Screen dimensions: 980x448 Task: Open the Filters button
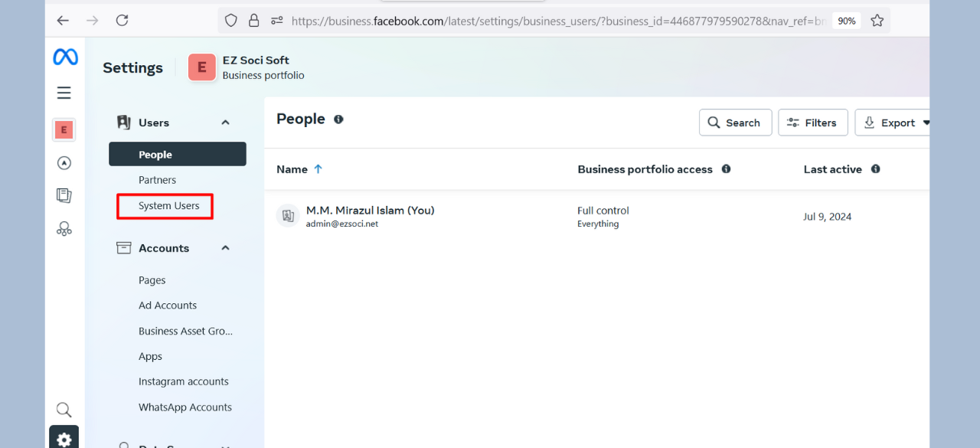pos(813,123)
